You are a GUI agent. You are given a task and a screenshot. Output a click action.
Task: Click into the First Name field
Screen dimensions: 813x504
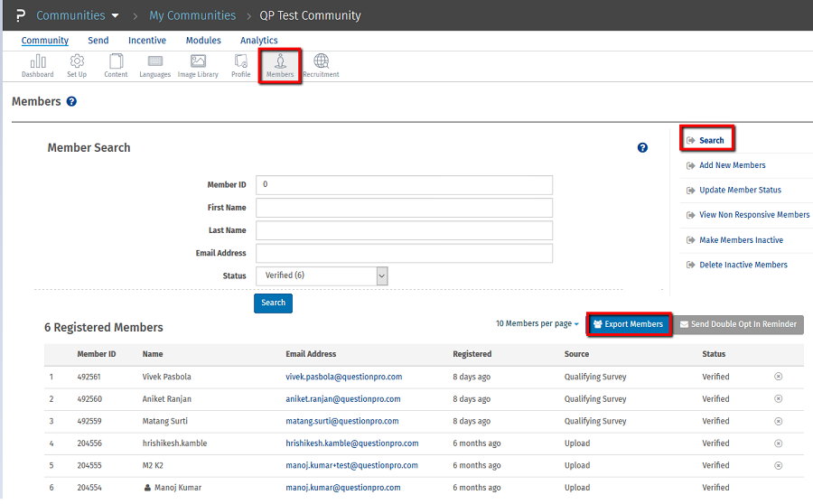tap(404, 208)
